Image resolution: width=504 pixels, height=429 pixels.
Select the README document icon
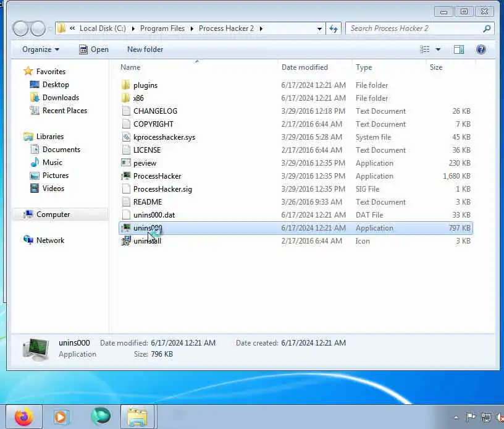(x=126, y=202)
